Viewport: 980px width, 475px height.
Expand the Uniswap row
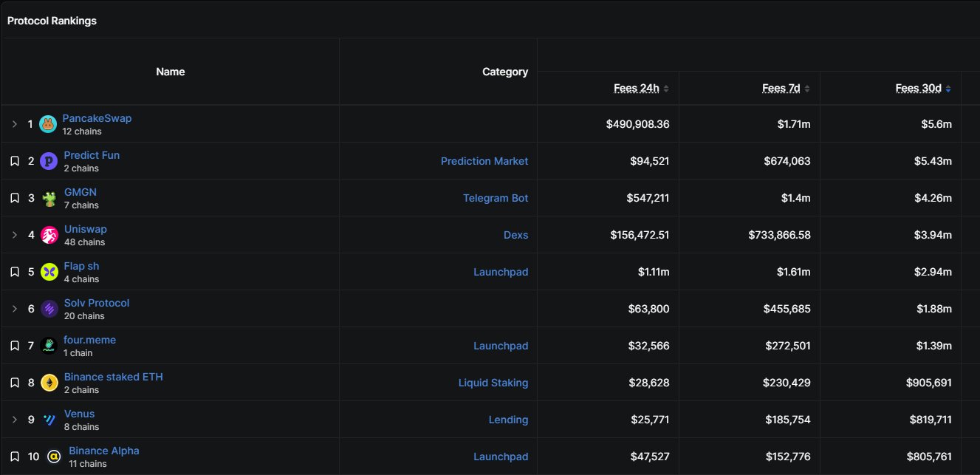(x=15, y=235)
